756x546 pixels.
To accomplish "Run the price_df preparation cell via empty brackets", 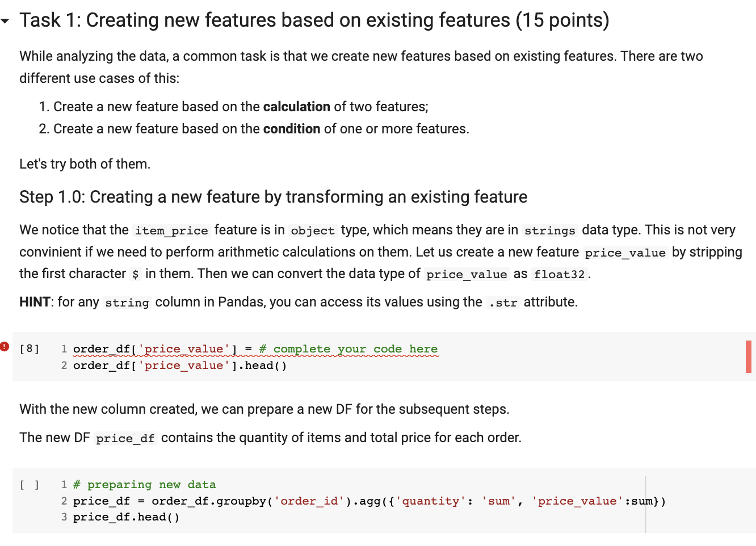I will coord(29,484).
